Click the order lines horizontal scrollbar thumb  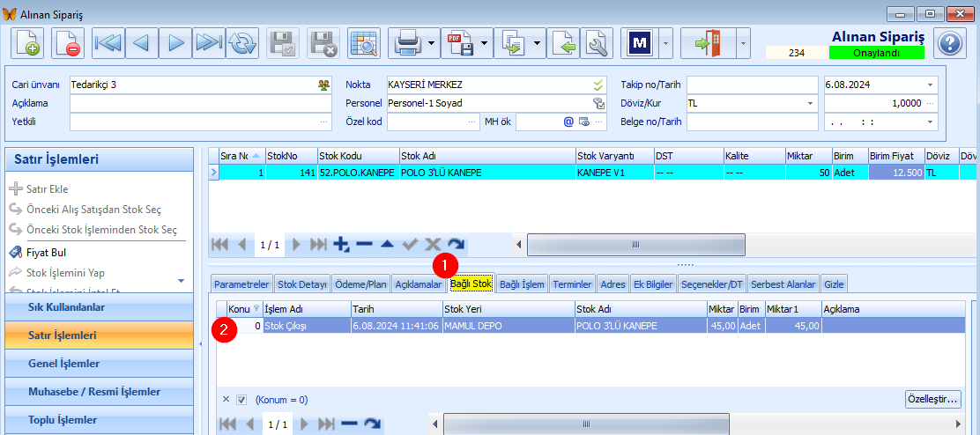coord(635,245)
